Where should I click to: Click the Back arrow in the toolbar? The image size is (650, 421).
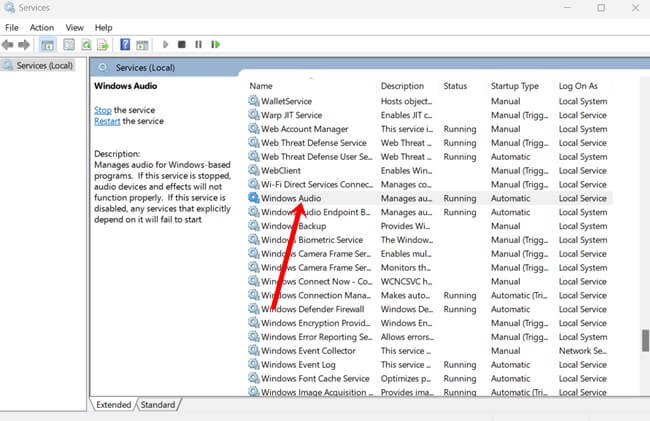[x=9, y=45]
